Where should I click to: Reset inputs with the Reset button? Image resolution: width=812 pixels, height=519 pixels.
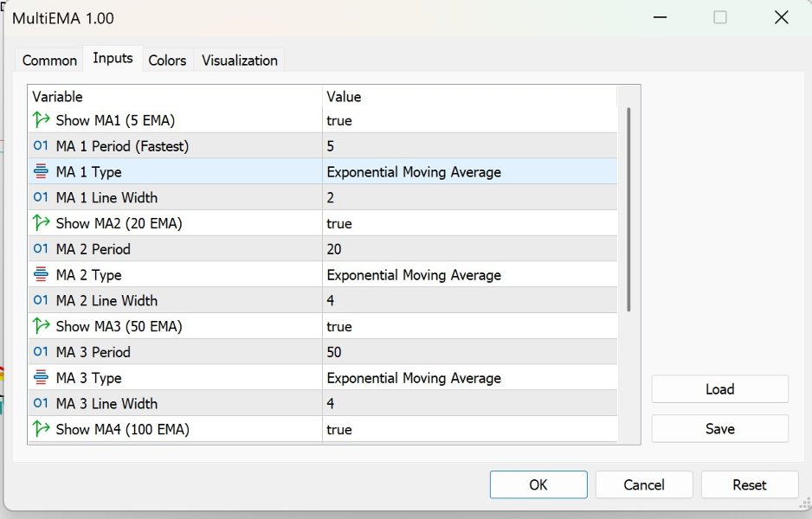(750, 485)
